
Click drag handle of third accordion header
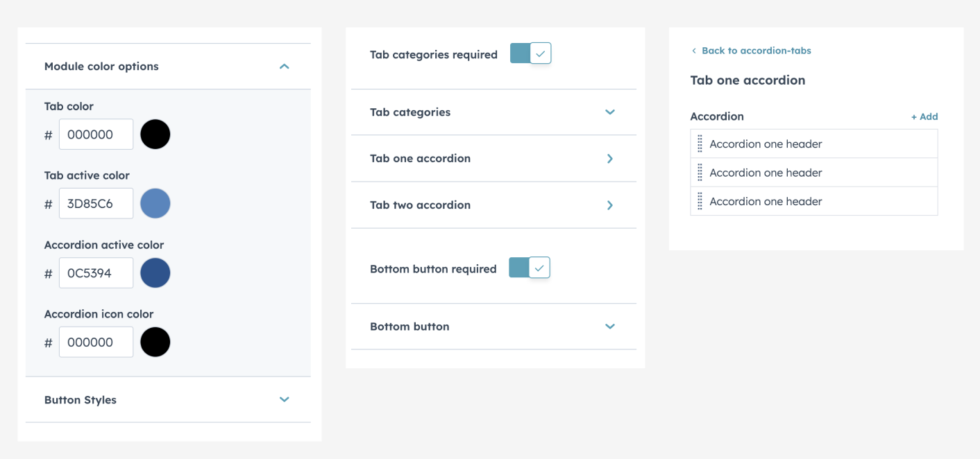700,201
